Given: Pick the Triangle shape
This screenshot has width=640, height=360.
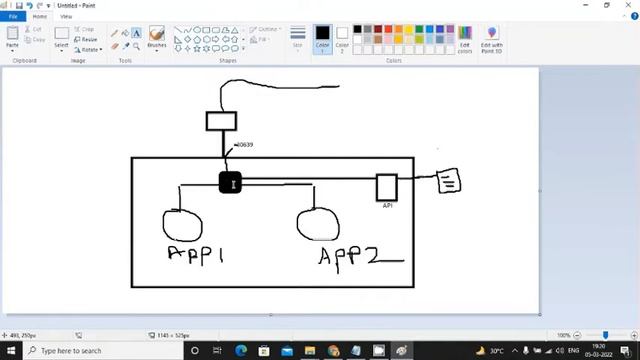Looking at the screenshot, I should tap(235, 30).
